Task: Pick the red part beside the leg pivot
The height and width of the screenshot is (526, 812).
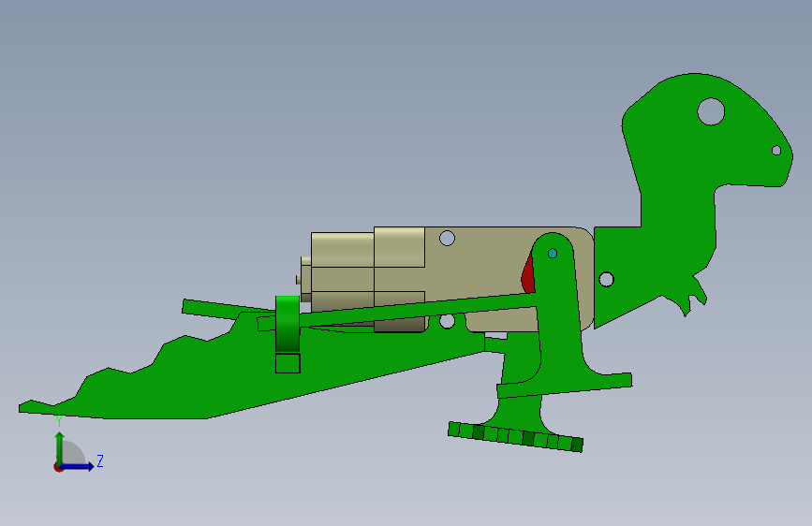Action: pos(527,275)
